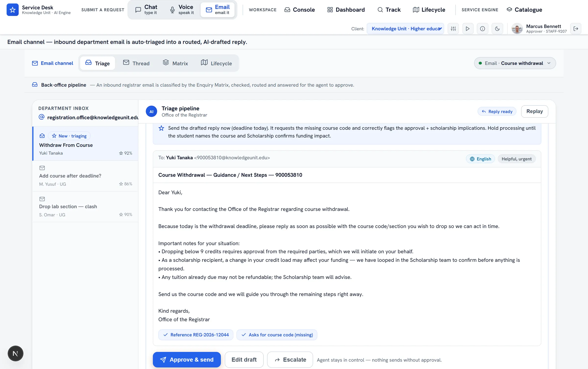
Task: Click the AI Triage pipeline avatar
Action: pyautogui.click(x=151, y=111)
